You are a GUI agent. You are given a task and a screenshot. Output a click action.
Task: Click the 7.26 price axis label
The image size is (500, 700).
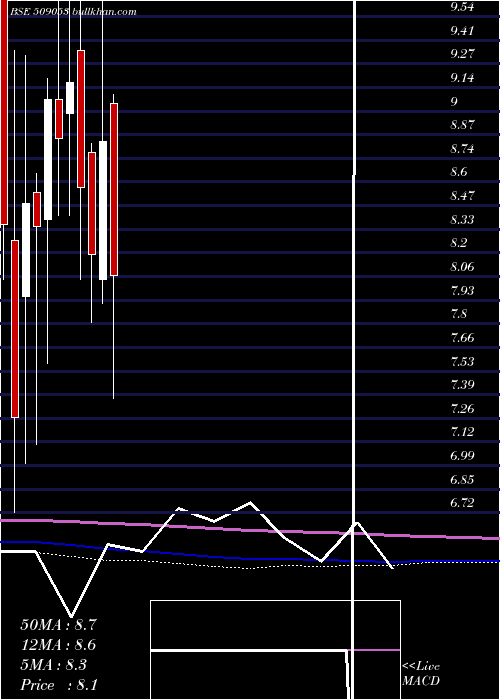(462, 408)
